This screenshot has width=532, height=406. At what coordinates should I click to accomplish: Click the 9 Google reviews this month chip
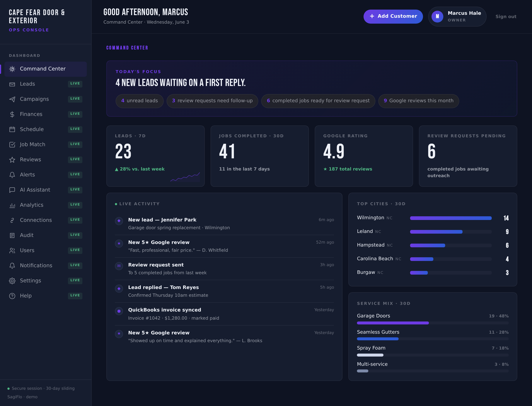pos(419,101)
